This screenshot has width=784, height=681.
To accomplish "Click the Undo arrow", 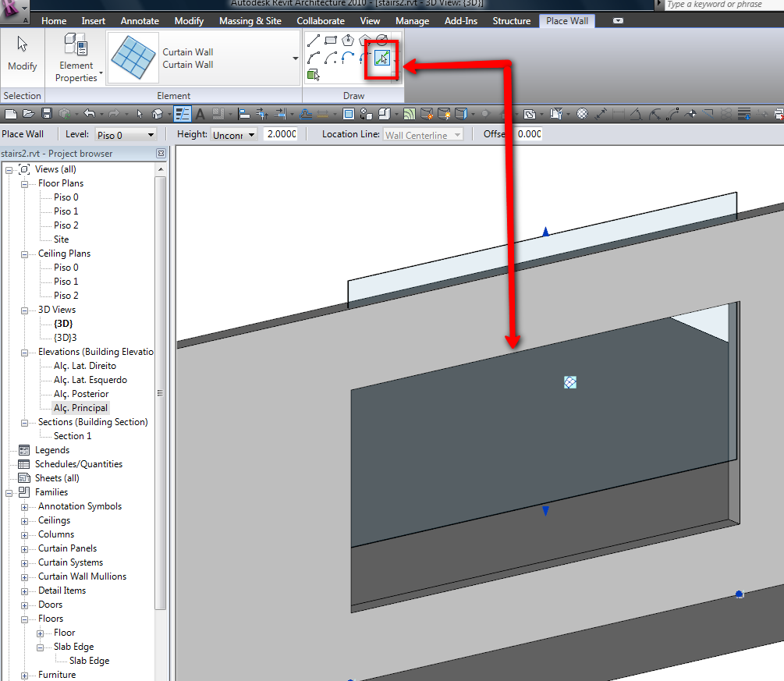I will click(89, 114).
